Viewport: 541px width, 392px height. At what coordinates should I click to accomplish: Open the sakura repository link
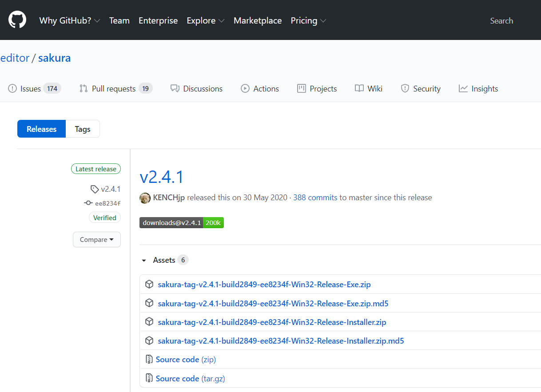54,58
